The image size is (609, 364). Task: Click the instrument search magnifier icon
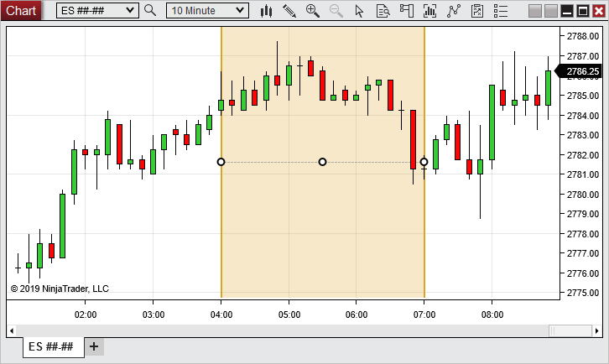pyautogui.click(x=150, y=11)
